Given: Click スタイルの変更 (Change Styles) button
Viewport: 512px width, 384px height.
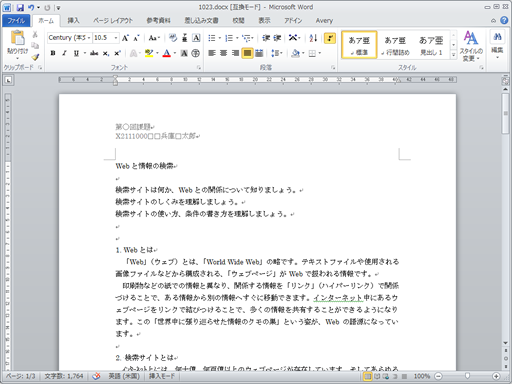Looking at the screenshot, I should 471,46.
